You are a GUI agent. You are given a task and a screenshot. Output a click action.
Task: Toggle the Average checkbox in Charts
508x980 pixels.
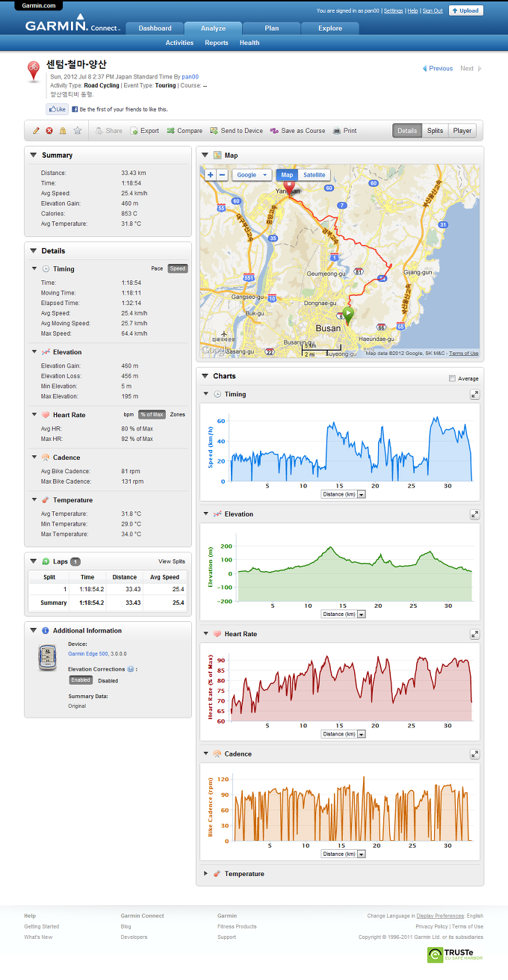coord(452,378)
